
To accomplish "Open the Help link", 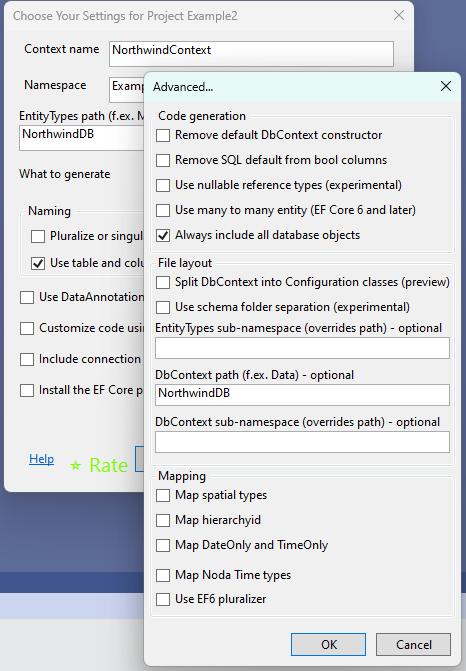I will coord(42,459).
